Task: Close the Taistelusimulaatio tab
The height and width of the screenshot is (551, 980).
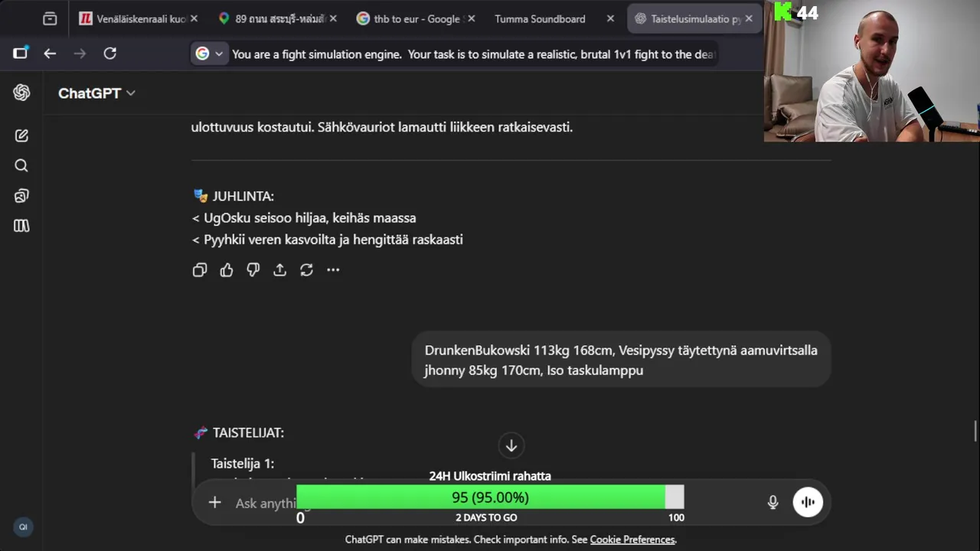Action: pos(749,19)
